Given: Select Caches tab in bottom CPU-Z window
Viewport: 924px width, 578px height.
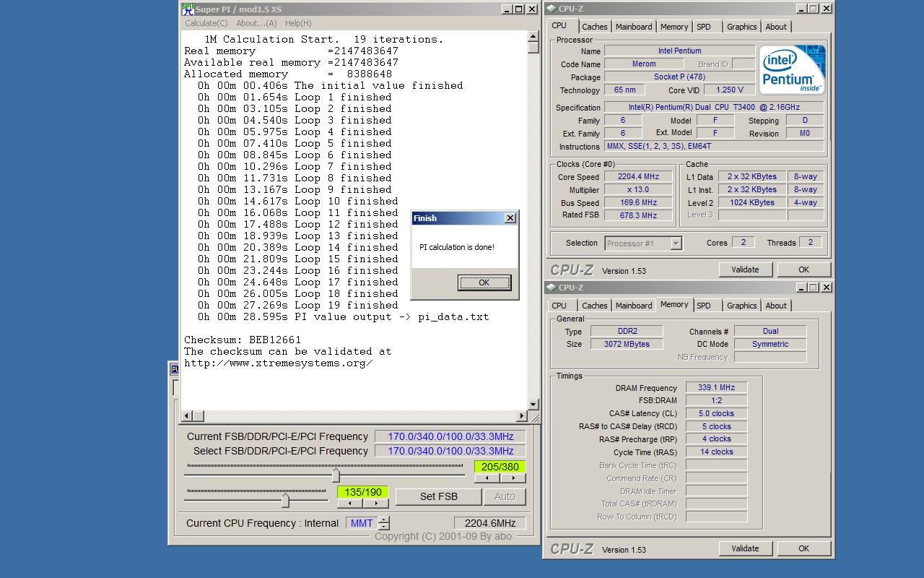Looking at the screenshot, I should pyautogui.click(x=594, y=306).
